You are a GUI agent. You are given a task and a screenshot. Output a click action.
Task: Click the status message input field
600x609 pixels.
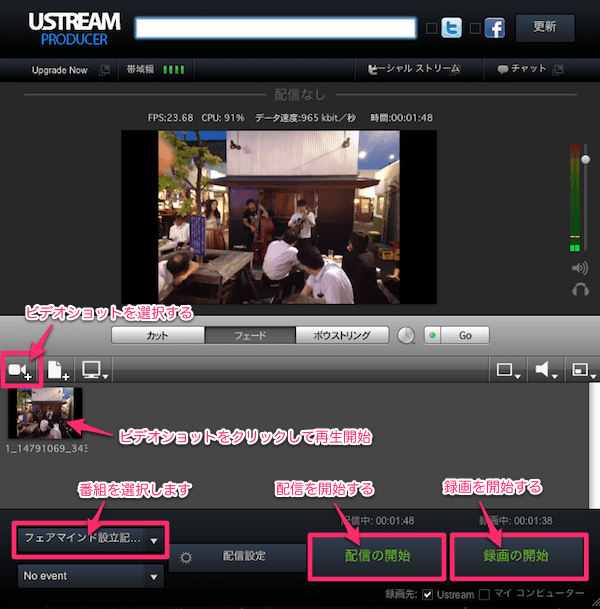[x=276, y=28]
